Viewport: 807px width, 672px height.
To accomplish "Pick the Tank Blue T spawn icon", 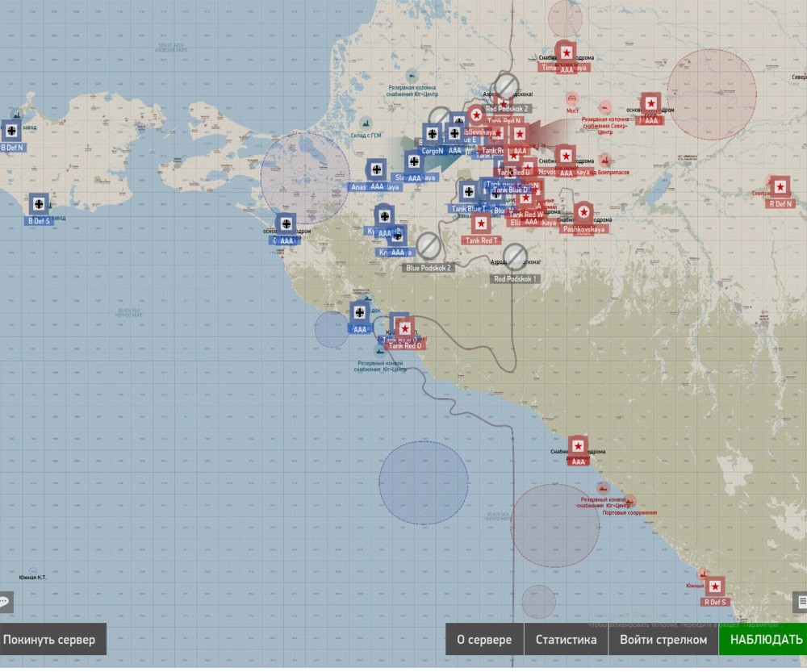I will coord(468,192).
